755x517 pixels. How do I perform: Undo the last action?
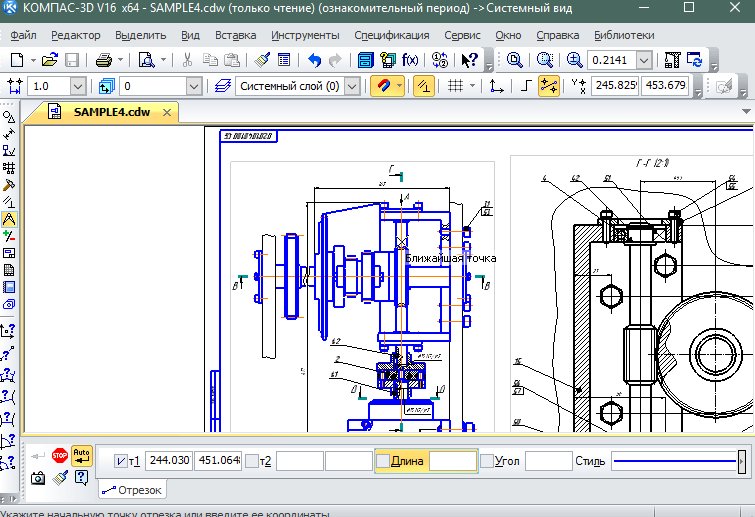[x=314, y=60]
